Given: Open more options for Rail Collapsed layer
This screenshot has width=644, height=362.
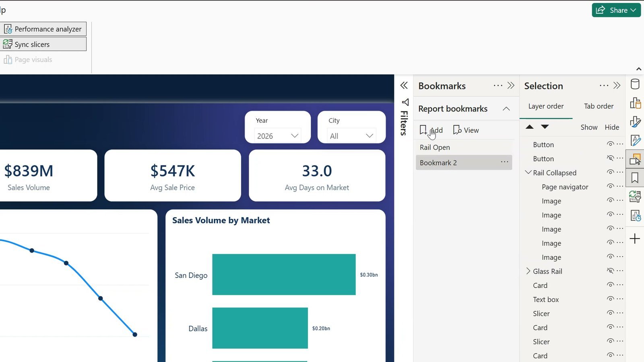Looking at the screenshot, I should tap(620, 172).
